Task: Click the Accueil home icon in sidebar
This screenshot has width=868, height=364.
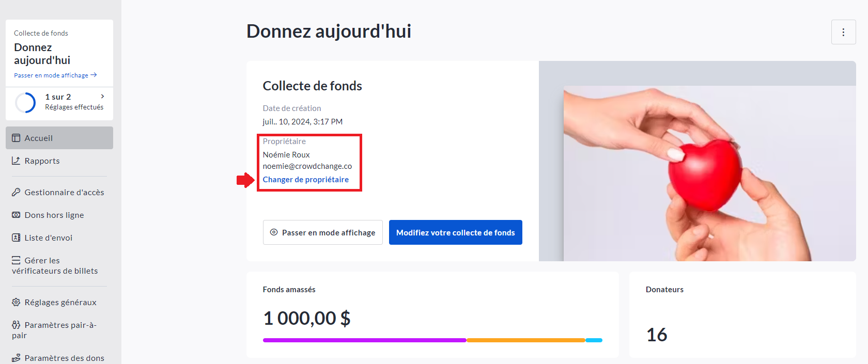Action: (16, 138)
